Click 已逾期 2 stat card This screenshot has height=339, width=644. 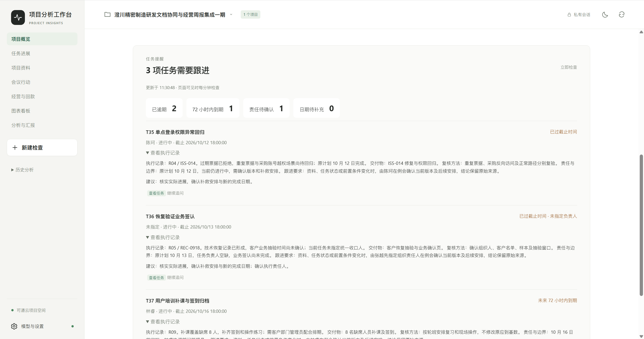pyautogui.click(x=164, y=108)
